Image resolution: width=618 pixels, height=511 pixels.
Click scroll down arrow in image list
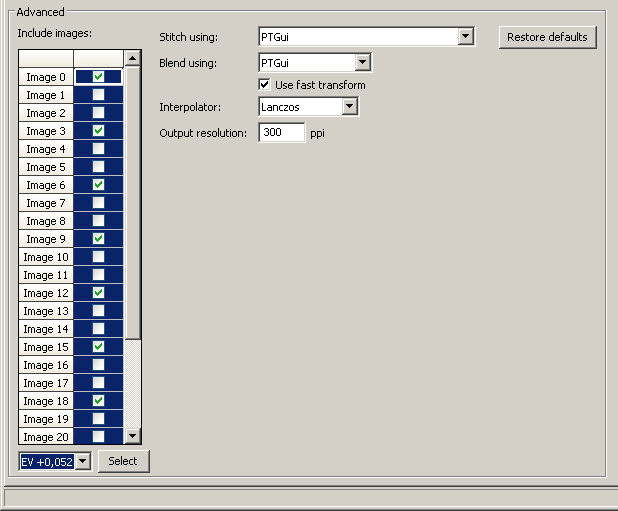[x=132, y=435]
